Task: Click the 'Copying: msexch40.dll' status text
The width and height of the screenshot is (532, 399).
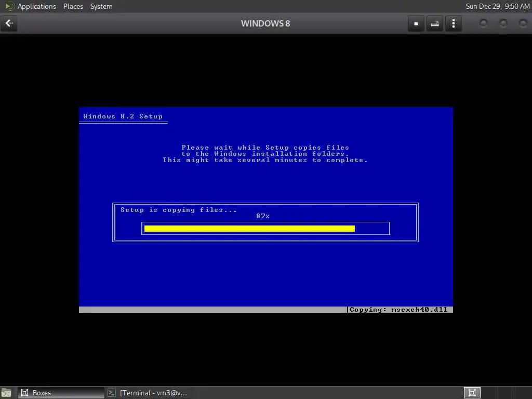Action: tap(398, 310)
